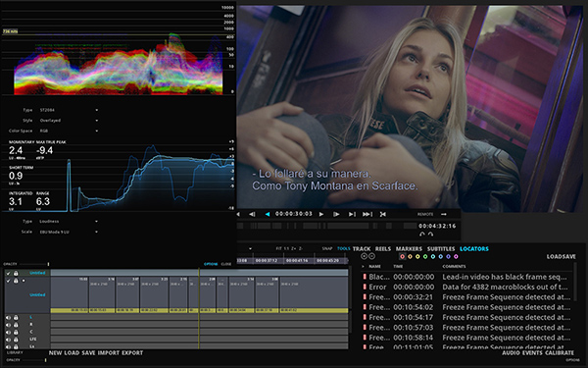Viewport: 588px width, 368px height.
Task: Select the blue locator color
Action: [441, 256]
